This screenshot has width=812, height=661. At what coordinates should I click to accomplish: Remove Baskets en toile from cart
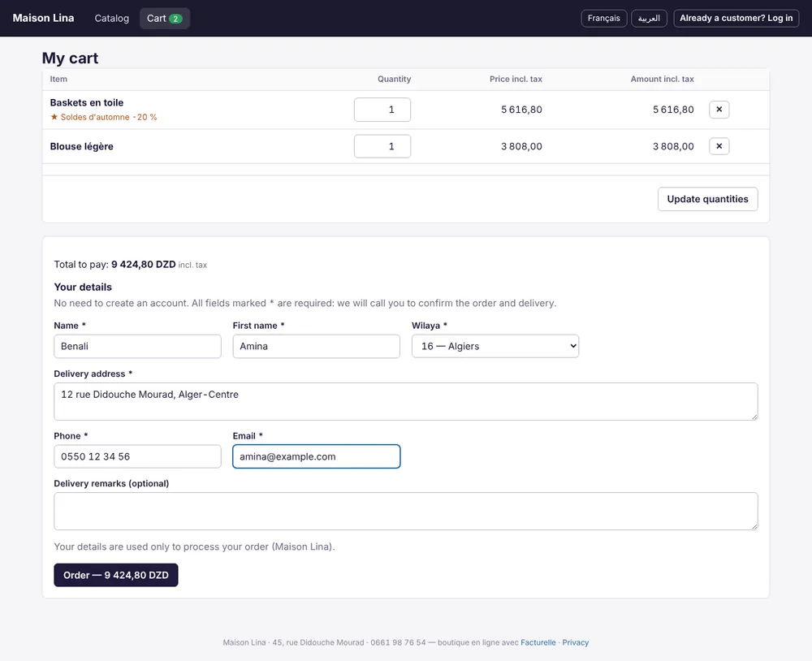tap(719, 110)
